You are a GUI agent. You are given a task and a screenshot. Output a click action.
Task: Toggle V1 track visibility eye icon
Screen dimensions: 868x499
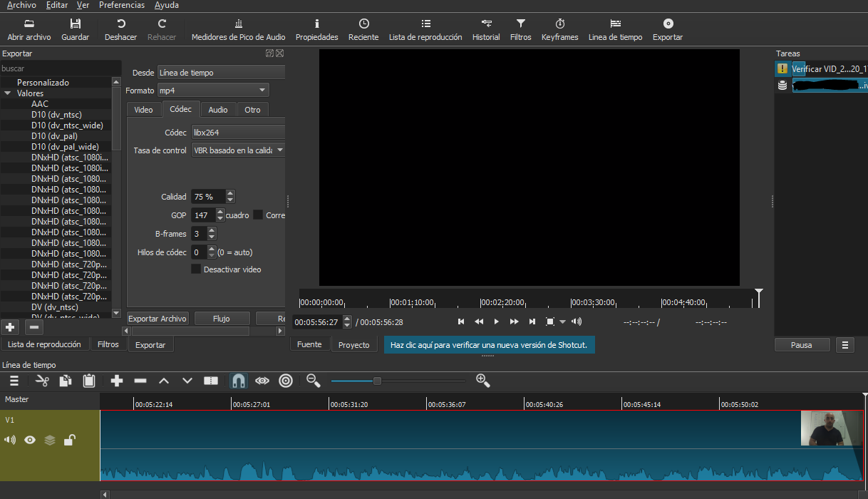pos(30,440)
